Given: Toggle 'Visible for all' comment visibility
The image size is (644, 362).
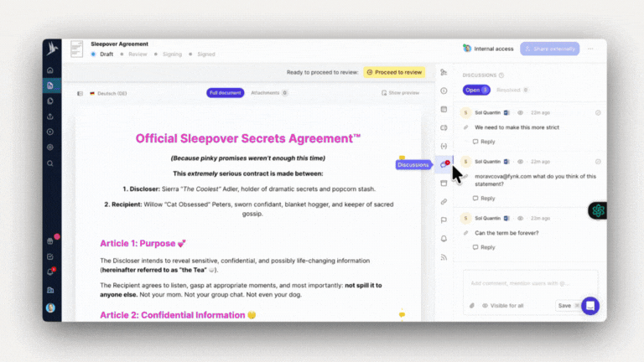Looking at the screenshot, I should click(x=503, y=306).
